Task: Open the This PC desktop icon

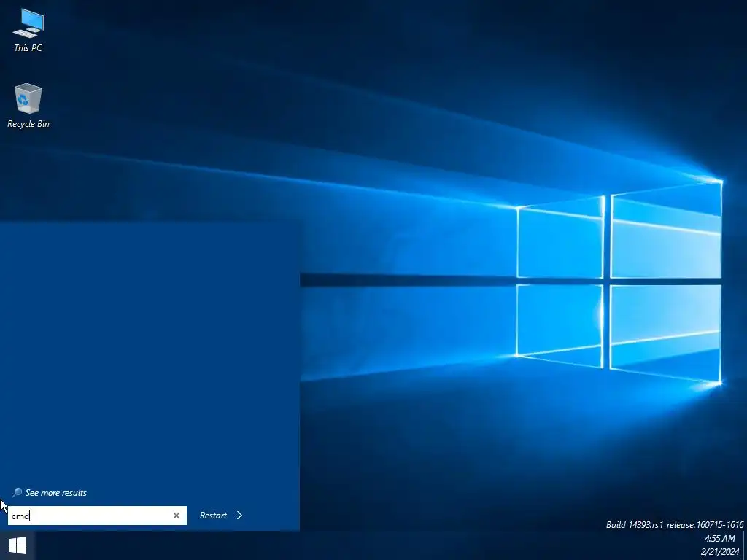Action: coord(28,30)
